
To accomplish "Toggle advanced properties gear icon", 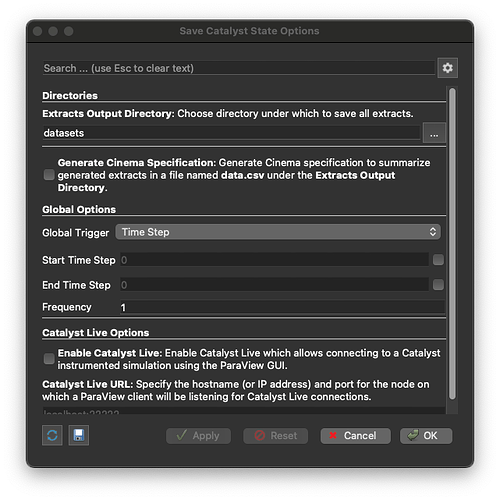I will click(447, 68).
